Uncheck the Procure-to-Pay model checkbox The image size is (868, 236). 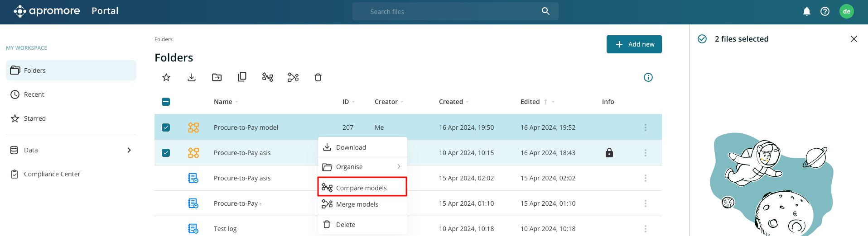tap(166, 127)
